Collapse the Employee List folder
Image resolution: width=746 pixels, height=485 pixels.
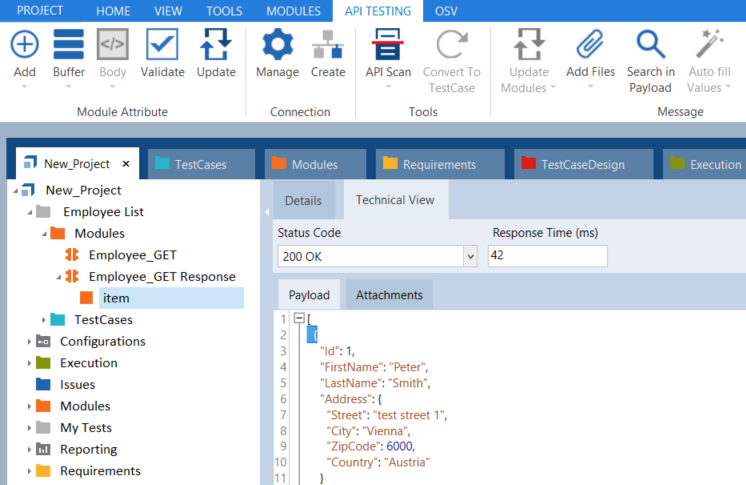pyautogui.click(x=31, y=212)
